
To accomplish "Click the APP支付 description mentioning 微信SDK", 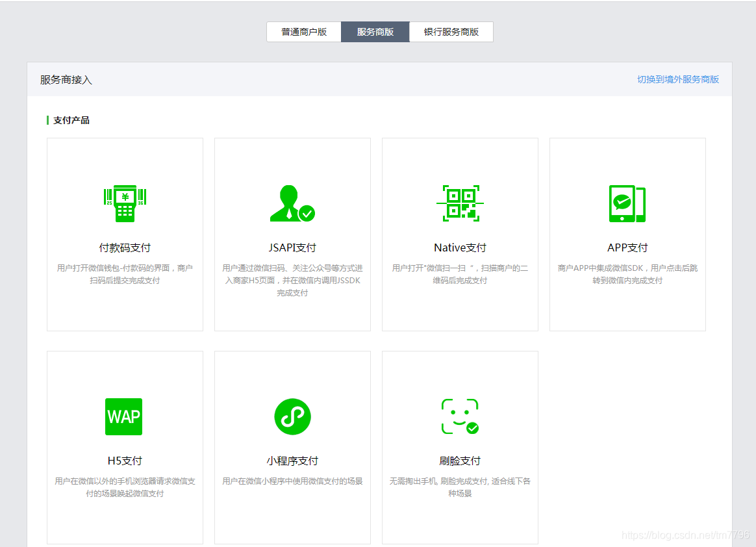I will pos(627,274).
